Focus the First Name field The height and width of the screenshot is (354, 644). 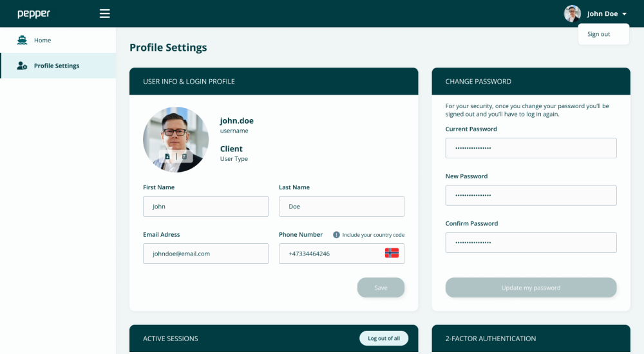206,207
